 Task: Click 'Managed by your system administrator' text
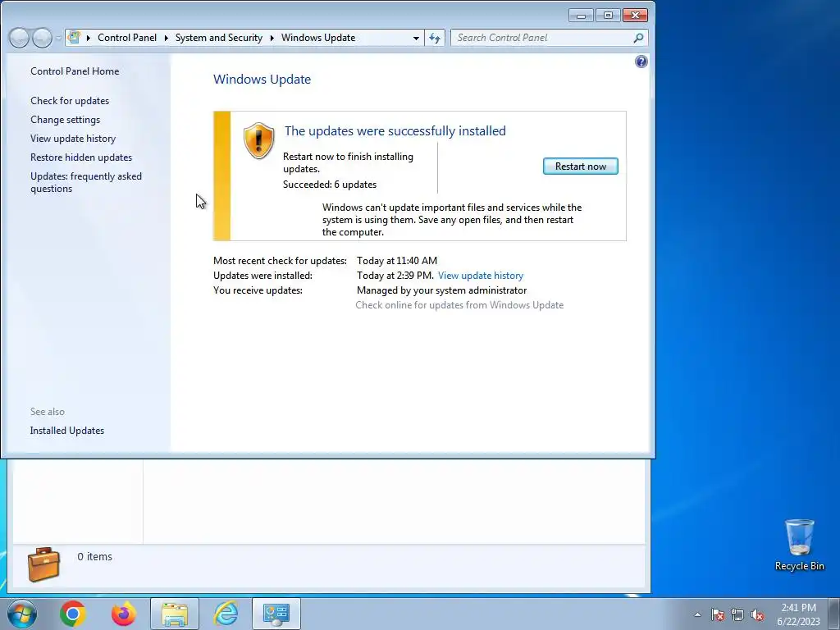(441, 290)
